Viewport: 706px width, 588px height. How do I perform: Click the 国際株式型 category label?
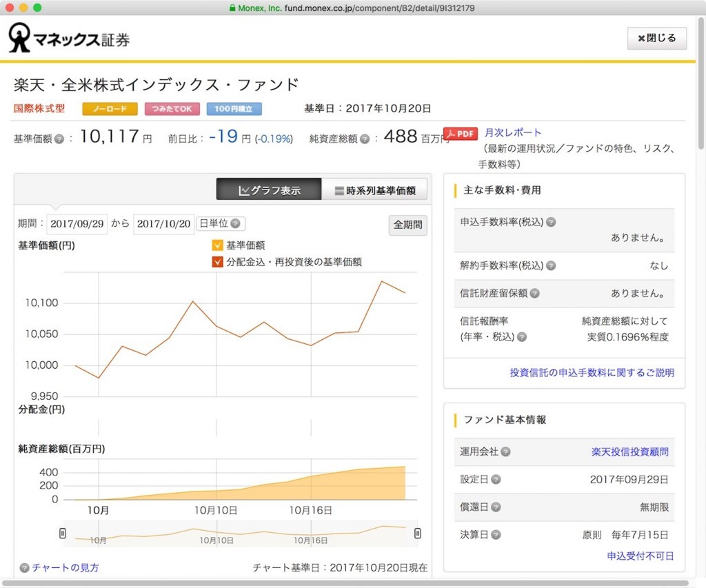[39, 108]
